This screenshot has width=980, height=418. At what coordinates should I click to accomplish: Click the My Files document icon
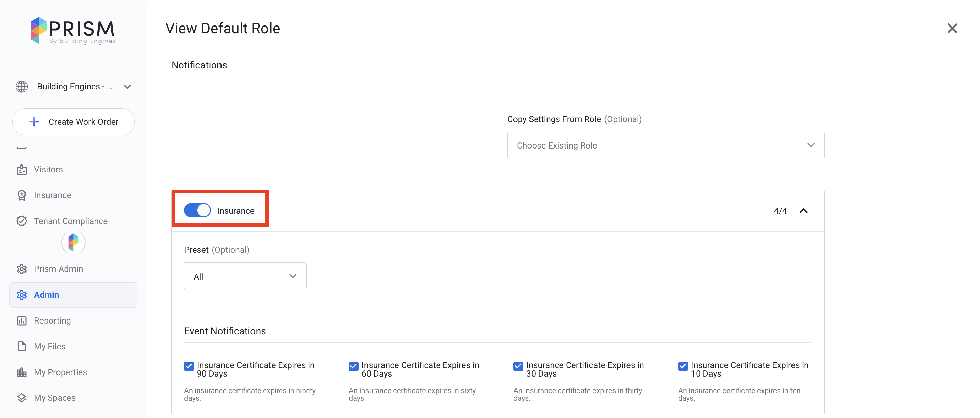tap(22, 347)
